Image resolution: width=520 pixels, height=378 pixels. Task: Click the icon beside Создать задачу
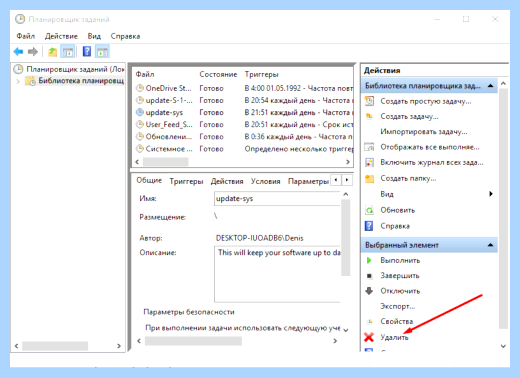click(369, 116)
